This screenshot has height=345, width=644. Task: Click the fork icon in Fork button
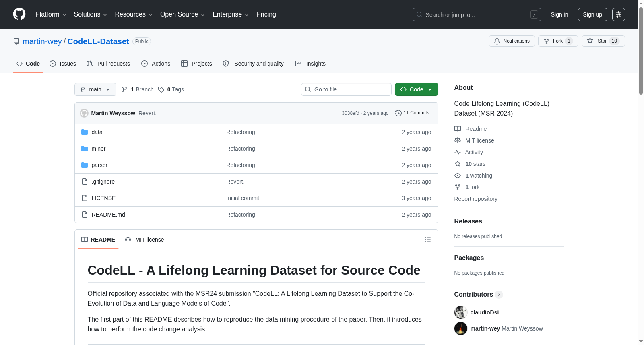[547, 41]
